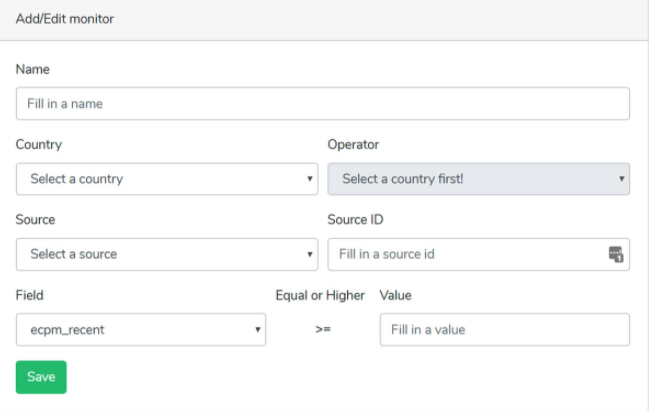Focus the Value input field
The width and height of the screenshot is (649, 411).
[x=505, y=330]
